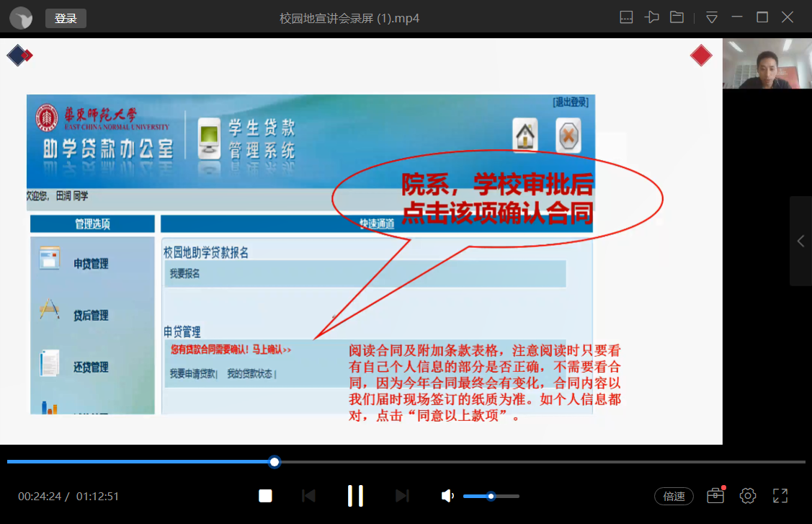Open the toolbox icon with red dot

point(715,496)
